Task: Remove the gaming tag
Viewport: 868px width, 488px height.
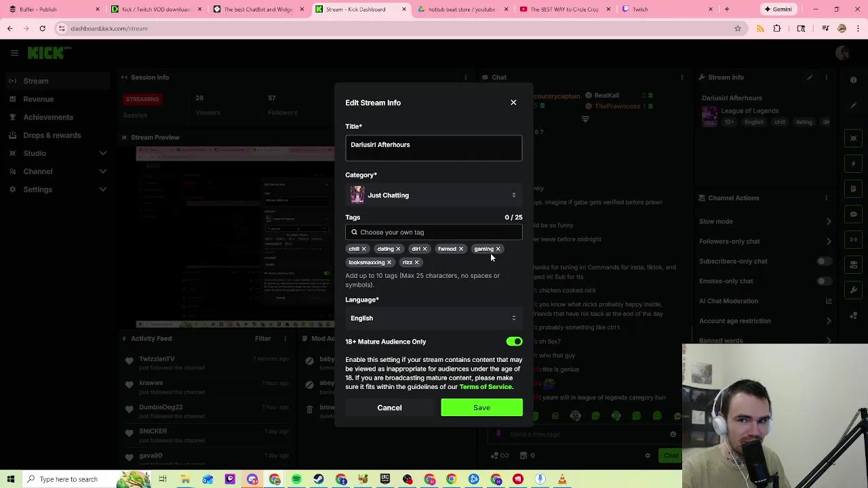Action: pyautogui.click(x=498, y=249)
